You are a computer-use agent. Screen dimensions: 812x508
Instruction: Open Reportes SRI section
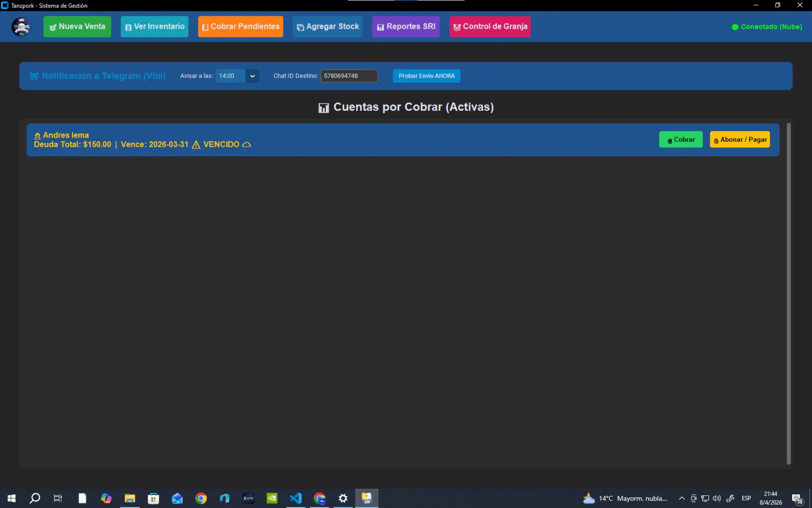coord(405,27)
